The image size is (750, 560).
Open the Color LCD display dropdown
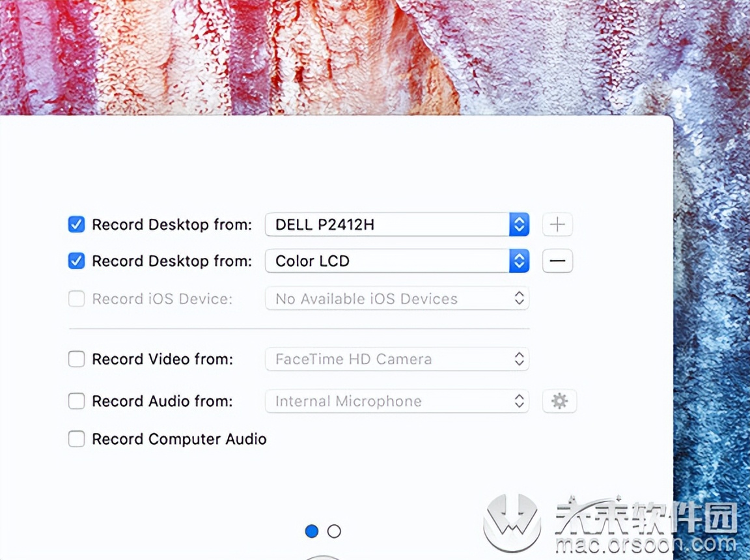coord(391,260)
